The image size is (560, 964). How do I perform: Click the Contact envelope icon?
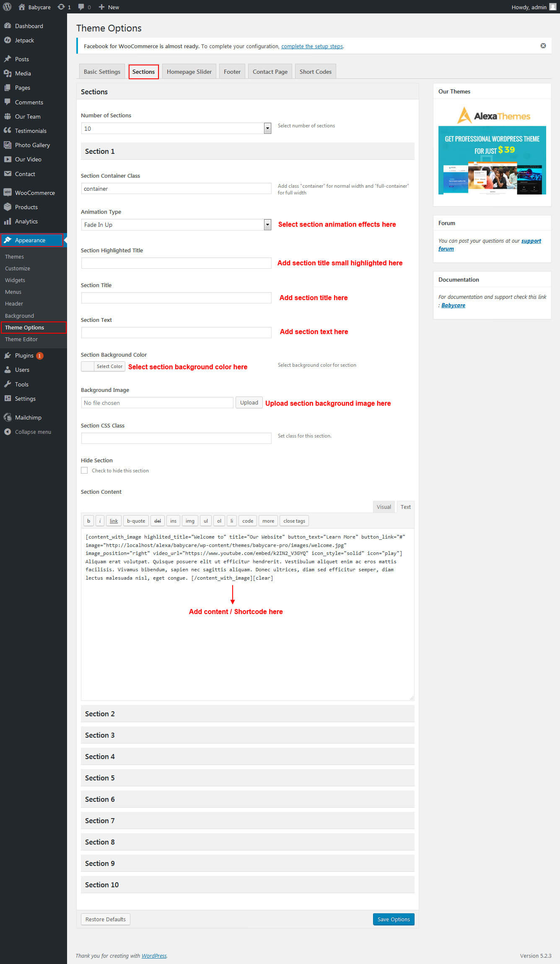(x=8, y=174)
